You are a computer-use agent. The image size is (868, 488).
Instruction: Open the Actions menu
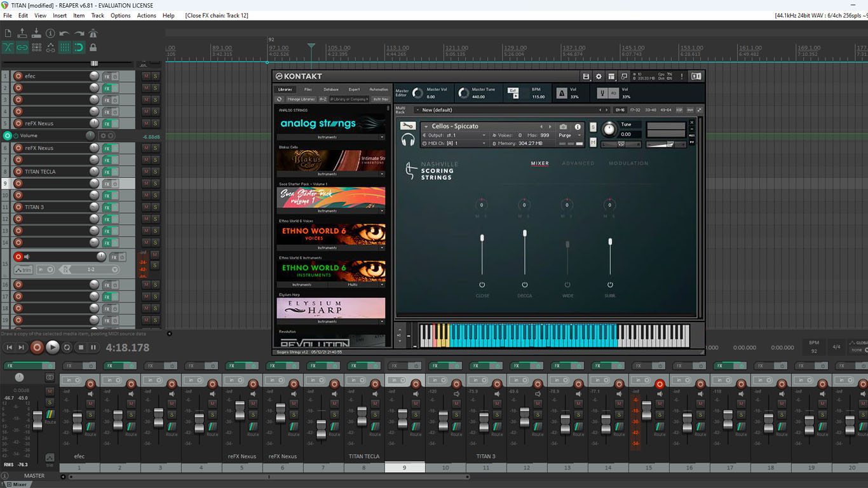[146, 15]
